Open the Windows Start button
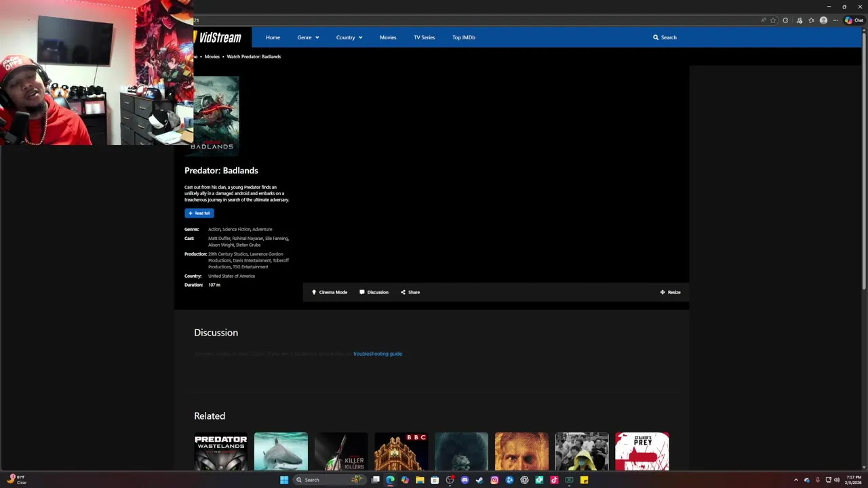The height and width of the screenshot is (488, 868). [x=284, y=480]
